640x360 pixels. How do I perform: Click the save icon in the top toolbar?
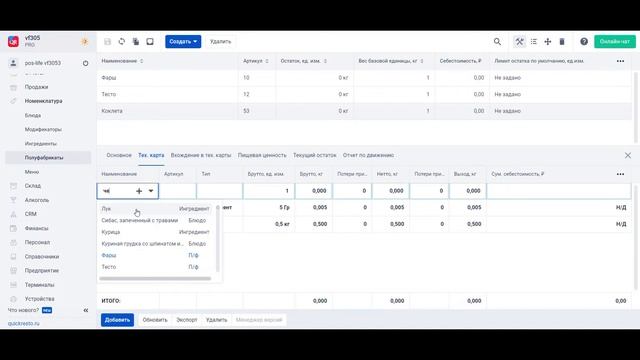[107, 42]
